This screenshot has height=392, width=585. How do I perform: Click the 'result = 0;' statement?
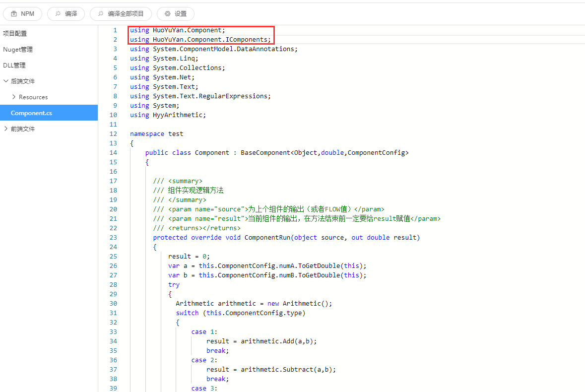pyautogui.click(x=189, y=257)
